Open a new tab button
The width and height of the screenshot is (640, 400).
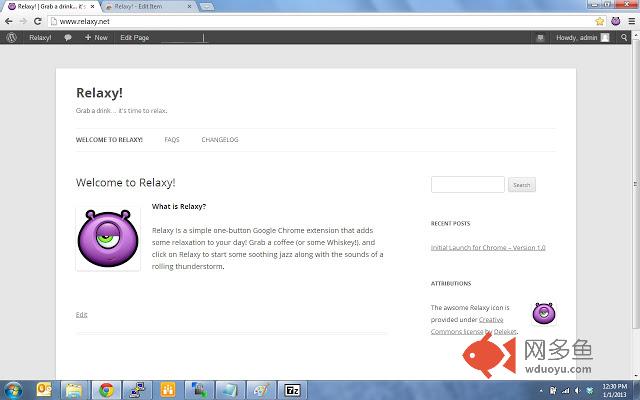(x=207, y=7)
